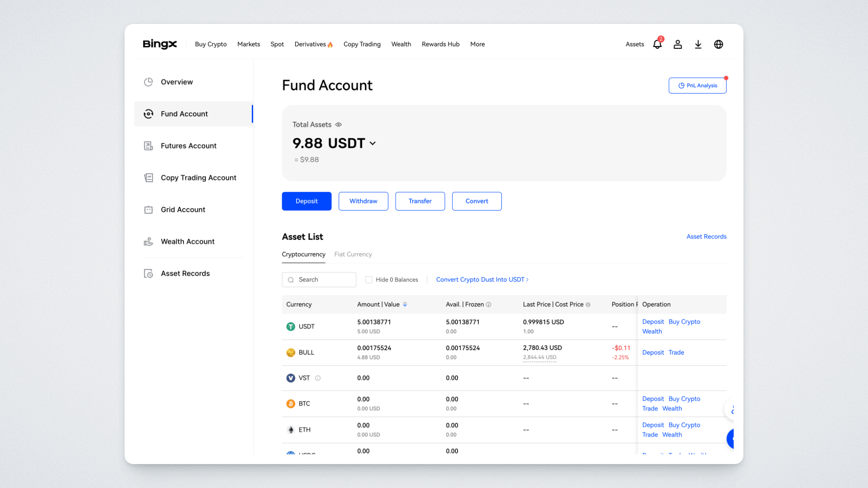Open the Derivatives menu
Image resolution: width=868 pixels, height=488 pixels.
[313, 44]
